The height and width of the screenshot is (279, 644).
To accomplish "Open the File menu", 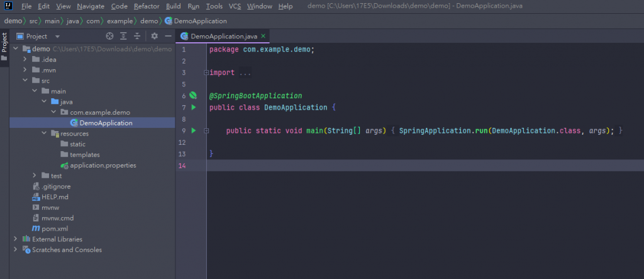I will (26, 6).
